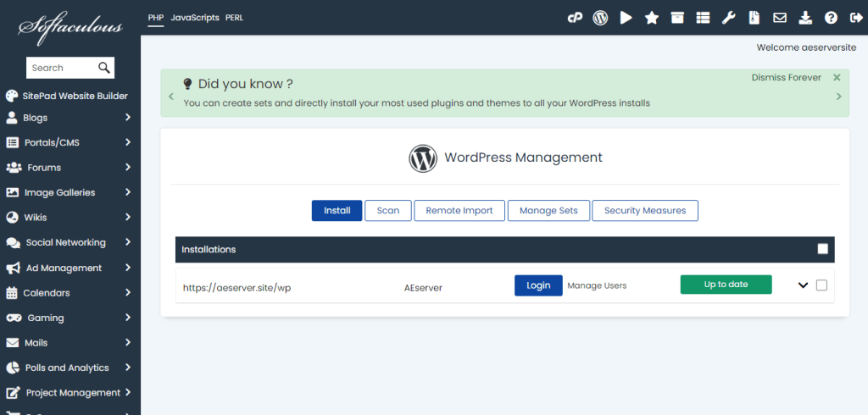Open Security Measures
868x415 pixels.
tap(645, 211)
